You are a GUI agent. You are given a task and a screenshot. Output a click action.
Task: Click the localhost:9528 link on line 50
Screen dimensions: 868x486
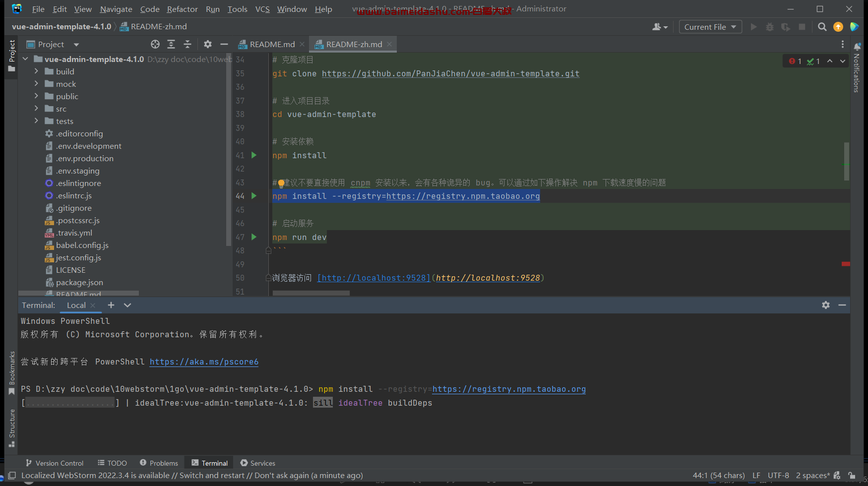(x=374, y=278)
